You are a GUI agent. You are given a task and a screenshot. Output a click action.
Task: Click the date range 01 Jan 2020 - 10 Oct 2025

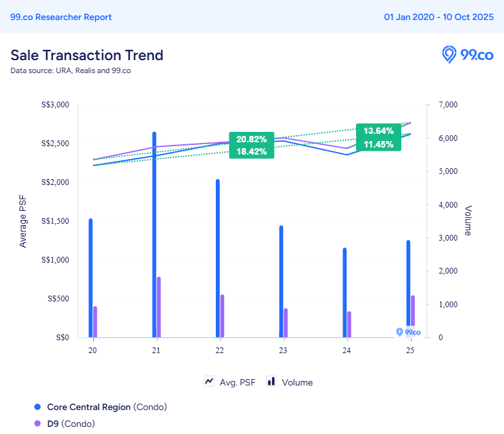(x=439, y=17)
